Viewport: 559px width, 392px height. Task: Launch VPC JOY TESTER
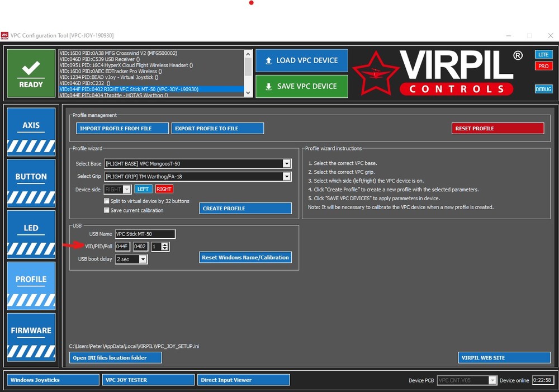pos(148,380)
